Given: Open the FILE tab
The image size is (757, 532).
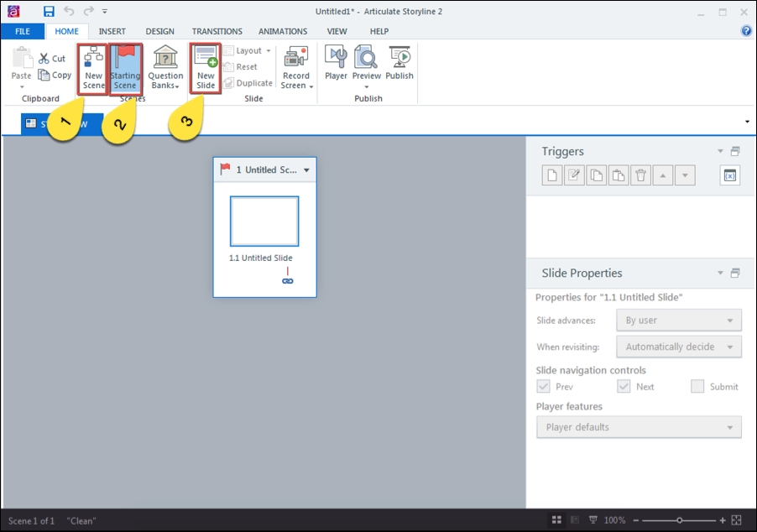Looking at the screenshot, I should click(x=23, y=31).
